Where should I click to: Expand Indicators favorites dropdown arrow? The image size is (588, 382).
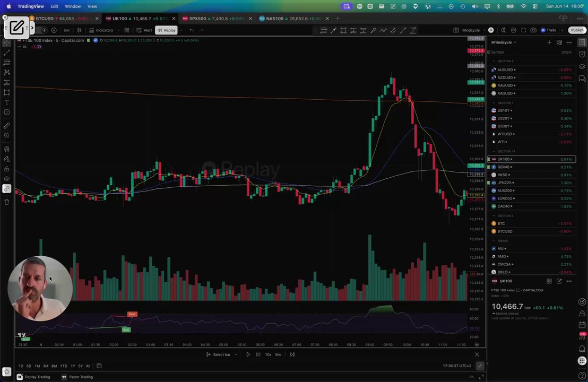(x=118, y=30)
